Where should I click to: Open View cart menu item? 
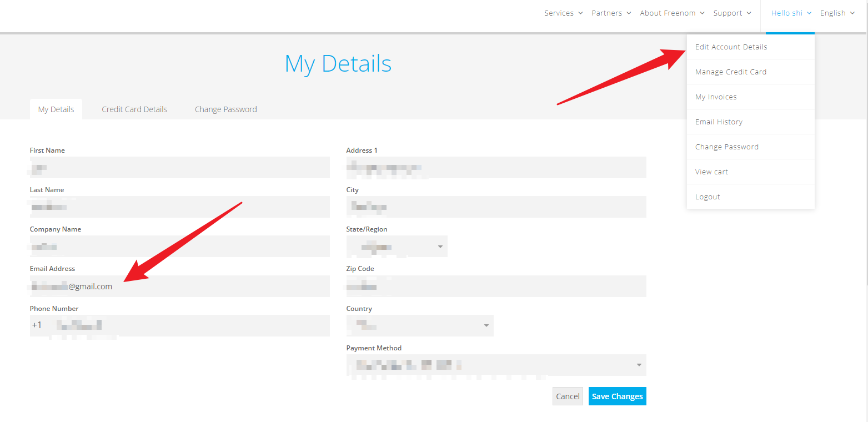tap(711, 172)
